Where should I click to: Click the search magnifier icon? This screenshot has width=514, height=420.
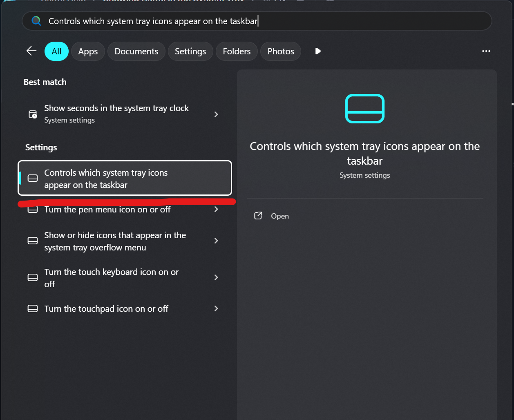tap(36, 21)
